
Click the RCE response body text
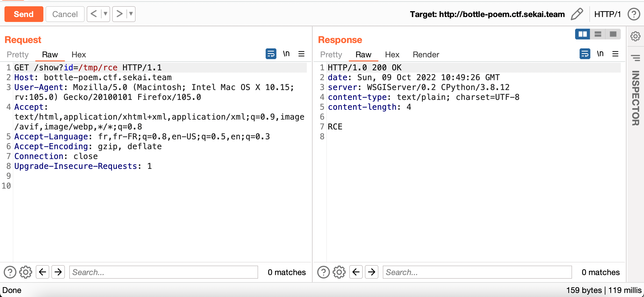335,127
